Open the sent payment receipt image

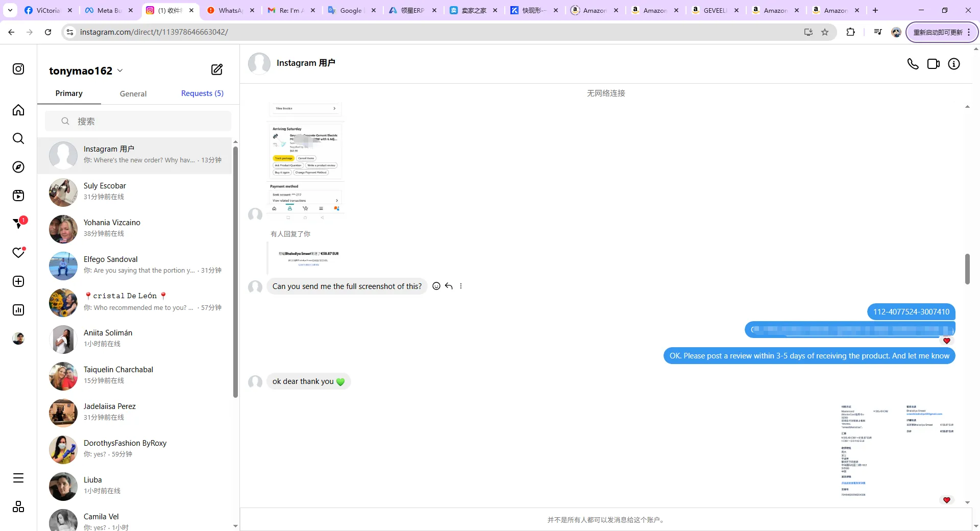click(897, 451)
